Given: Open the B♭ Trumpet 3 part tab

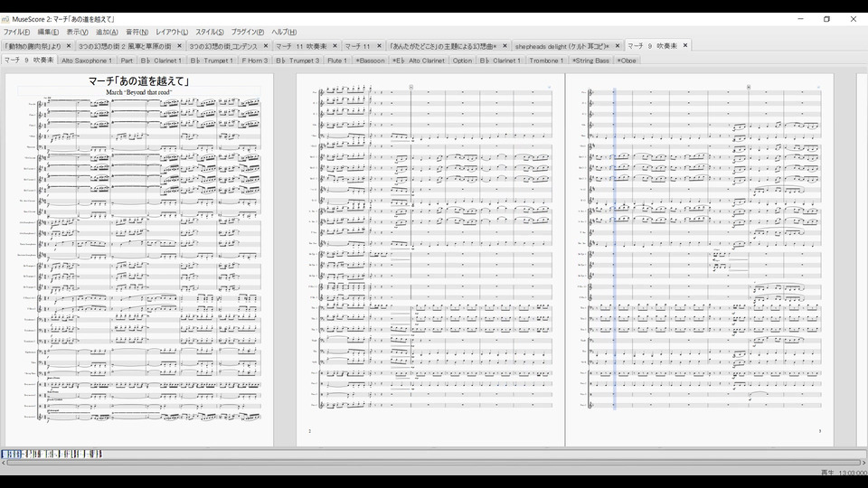Looking at the screenshot, I should (297, 61).
